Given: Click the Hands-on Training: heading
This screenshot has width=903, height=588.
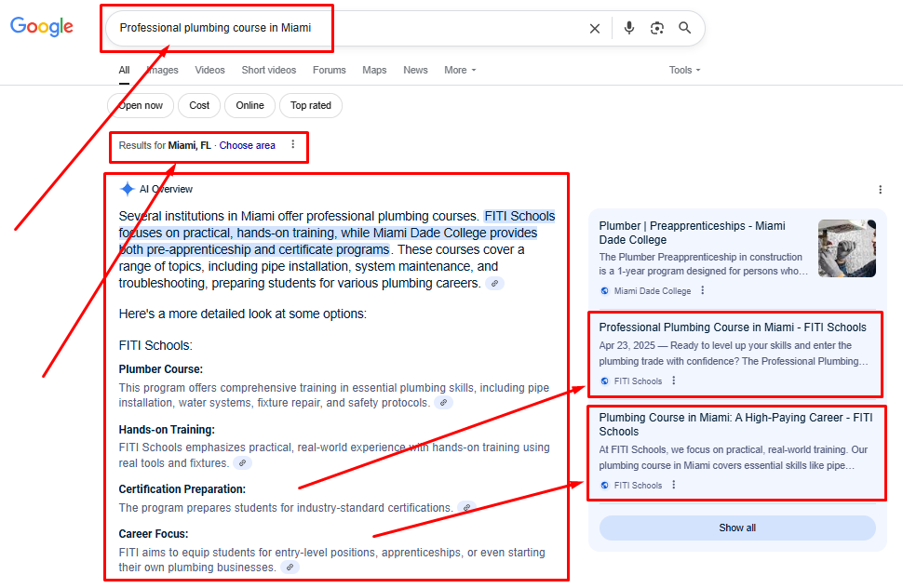Looking at the screenshot, I should point(167,430).
